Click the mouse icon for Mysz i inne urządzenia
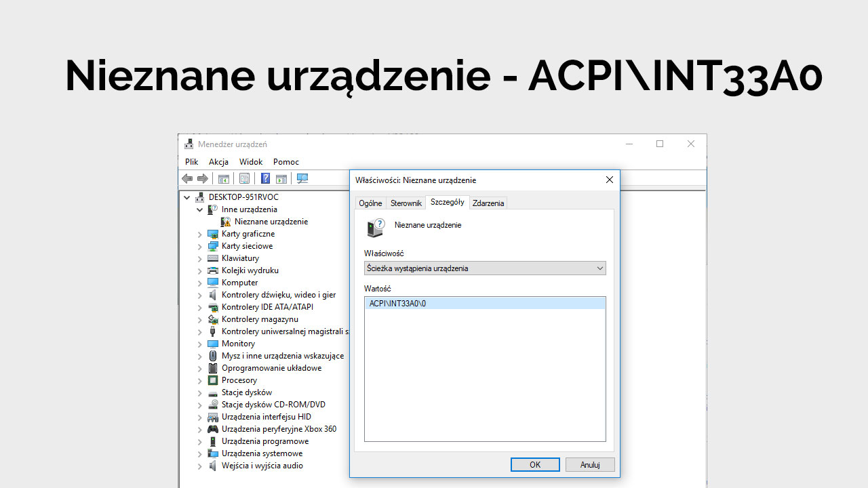Screen dimensions: 868x488 point(213,356)
